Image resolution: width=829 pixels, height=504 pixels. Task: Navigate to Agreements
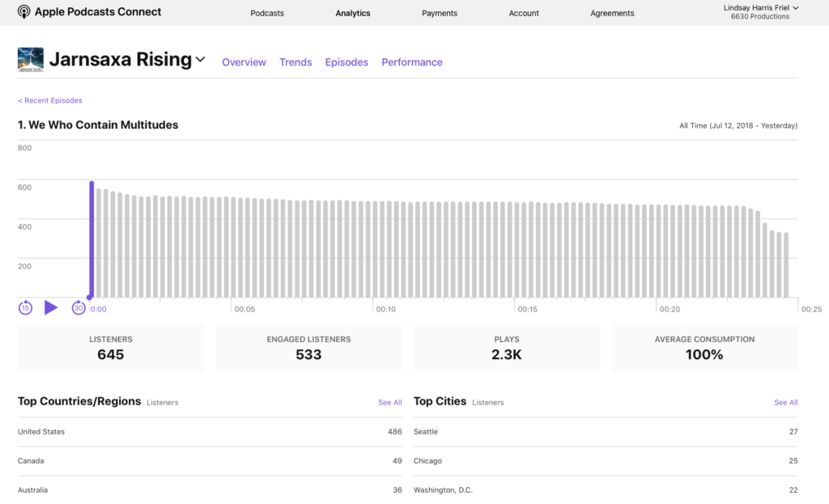click(x=612, y=13)
